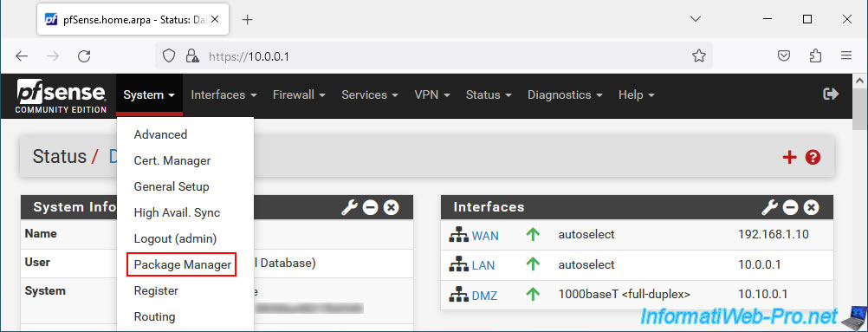Add a widget with the red plus icon
This screenshot has width=868, height=332.
click(x=789, y=158)
